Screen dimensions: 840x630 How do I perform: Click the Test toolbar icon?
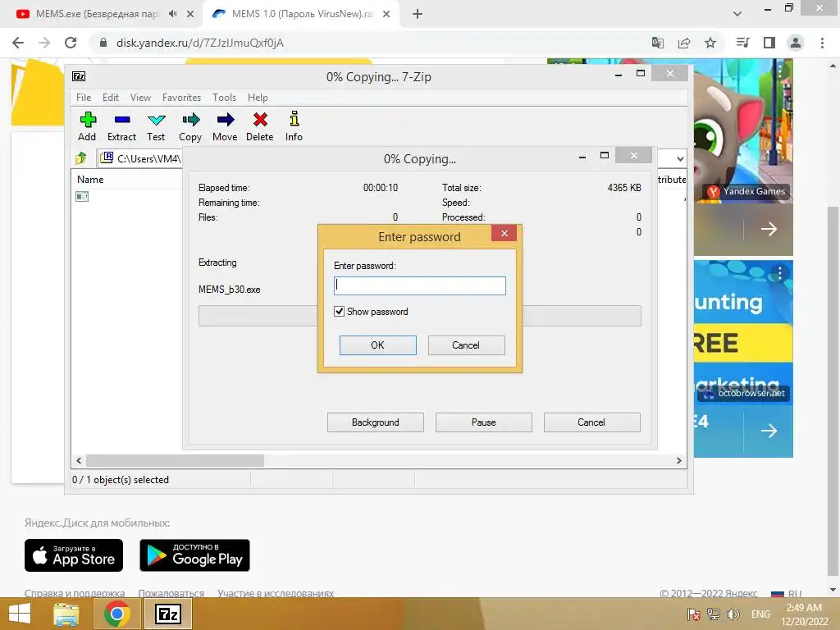click(x=156, y=120)
